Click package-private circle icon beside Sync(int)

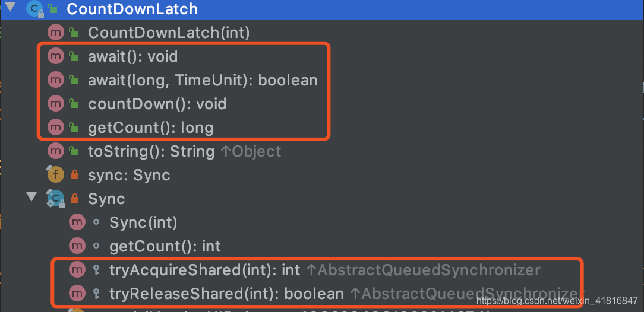(x=96, y=222)
